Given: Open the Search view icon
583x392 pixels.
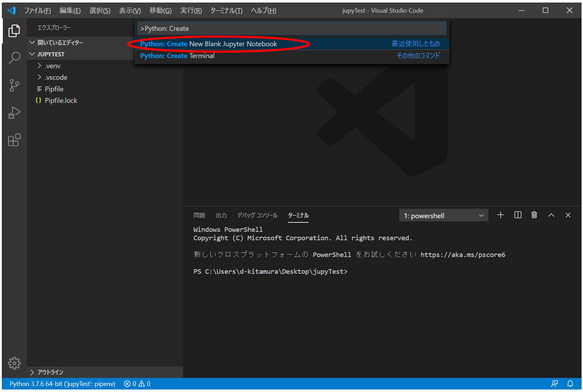Looking at the screenshot, I should pyautogui.click(x=14, y=58).
